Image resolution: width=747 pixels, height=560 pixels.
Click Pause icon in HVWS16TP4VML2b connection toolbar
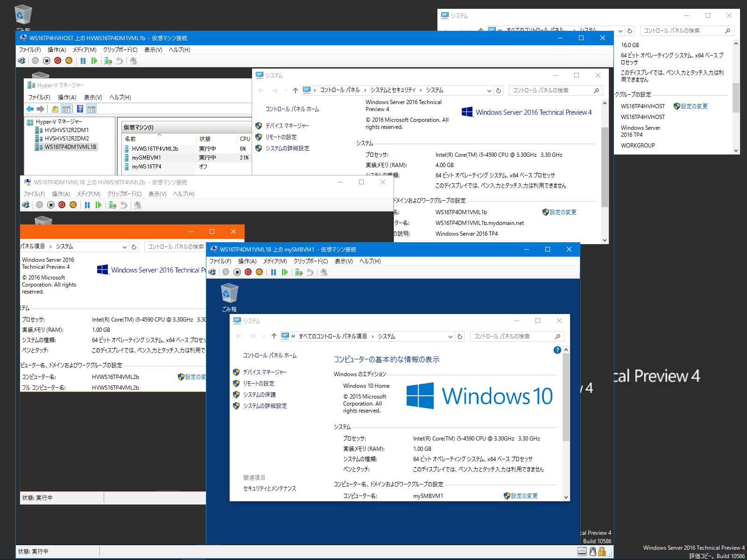pos(87,205)
